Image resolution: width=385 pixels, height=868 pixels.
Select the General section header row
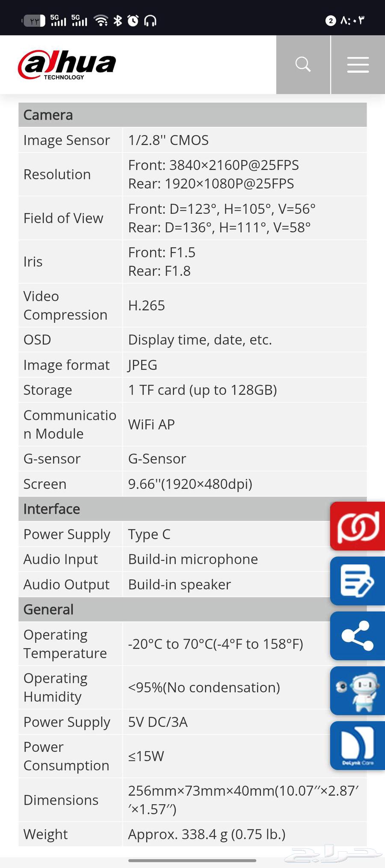171,609
